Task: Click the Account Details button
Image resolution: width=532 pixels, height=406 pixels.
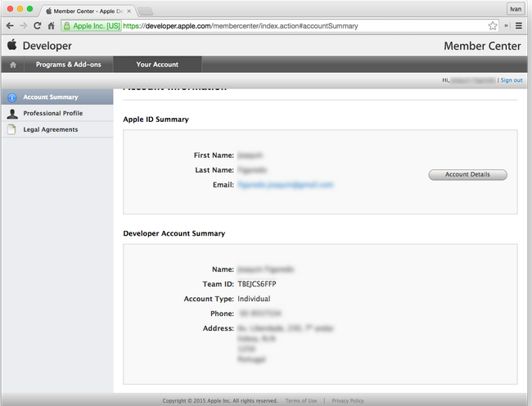Action: coord(467,174)
